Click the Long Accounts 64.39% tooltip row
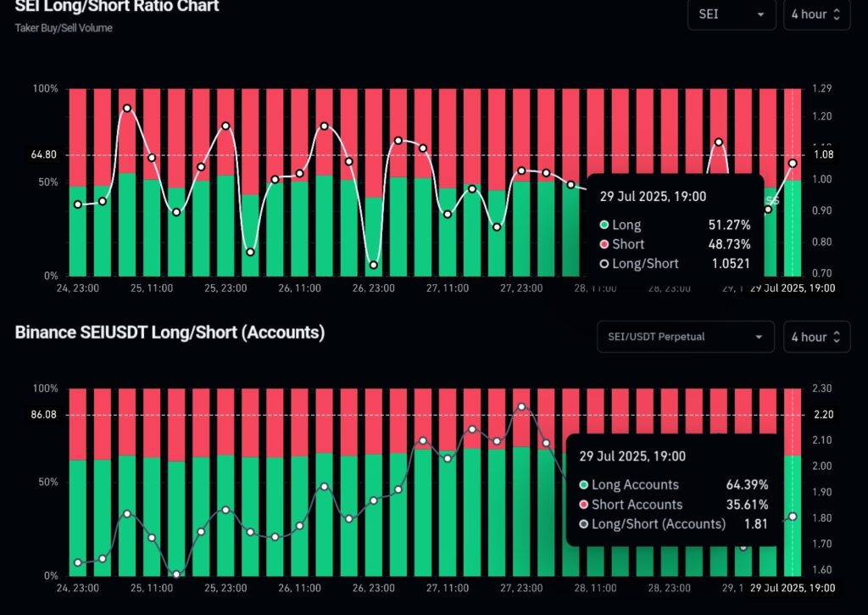 (x=673, y=485)
